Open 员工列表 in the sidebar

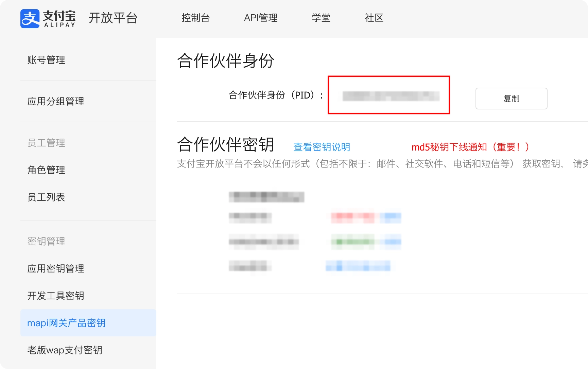click(46, 197)
